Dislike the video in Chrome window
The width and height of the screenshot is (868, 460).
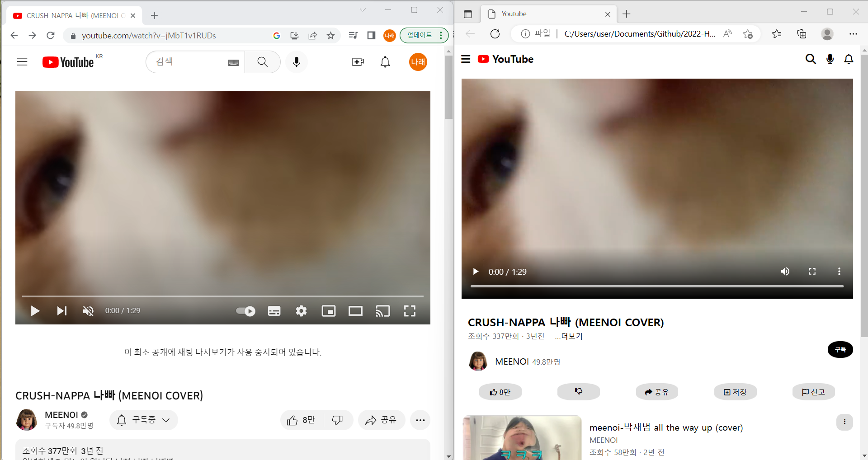coord(338,420)
